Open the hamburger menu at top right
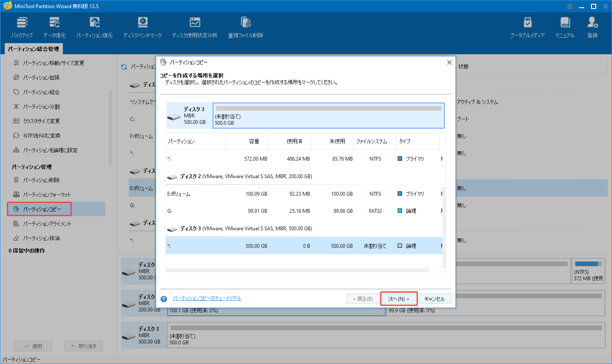The image size is (612, 364). click(x=569, y=6)
